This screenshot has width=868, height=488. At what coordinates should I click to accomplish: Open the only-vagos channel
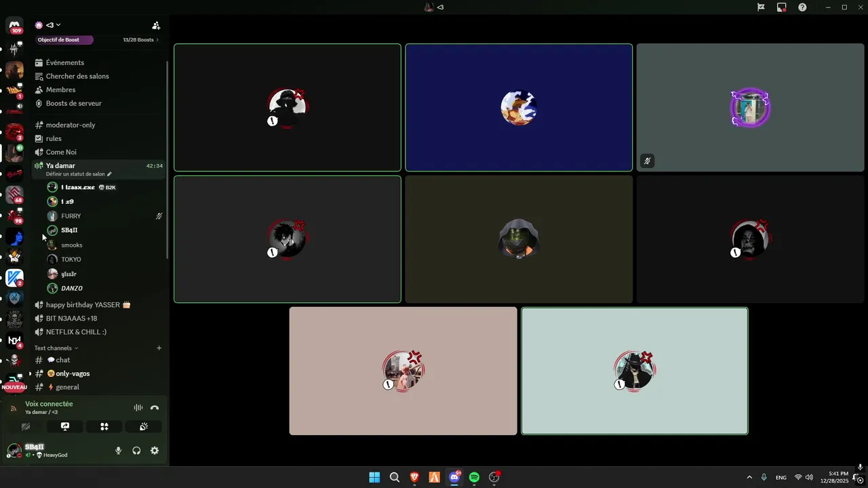pyautogui.click(x=73, y=373)
